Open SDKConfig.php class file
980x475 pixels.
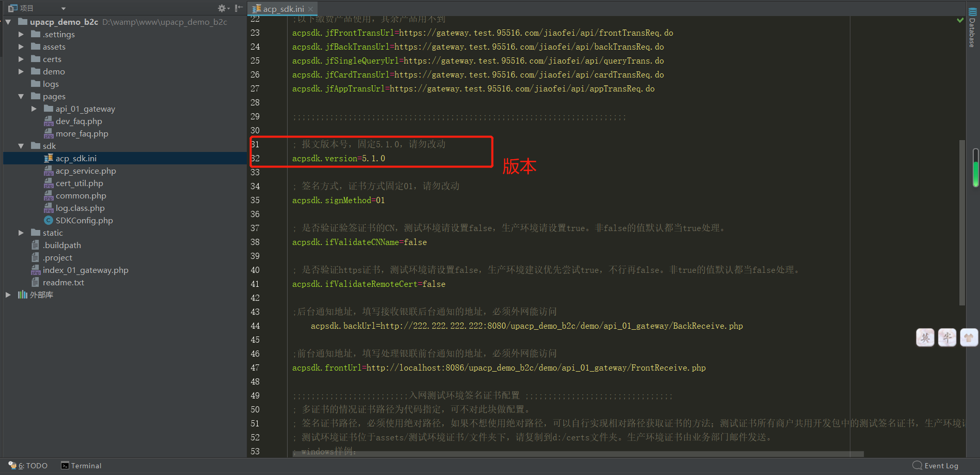point(84,221)
